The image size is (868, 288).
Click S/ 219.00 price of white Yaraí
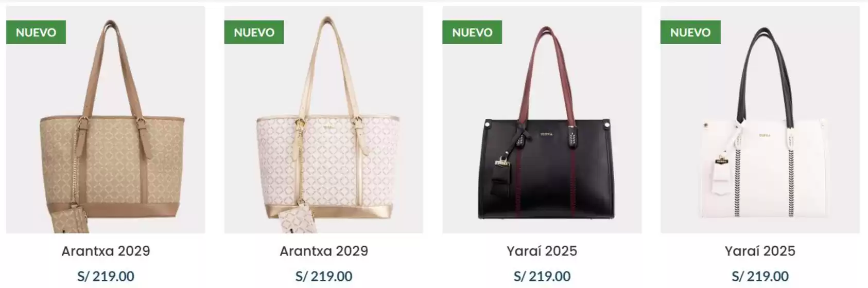(760, 276)
